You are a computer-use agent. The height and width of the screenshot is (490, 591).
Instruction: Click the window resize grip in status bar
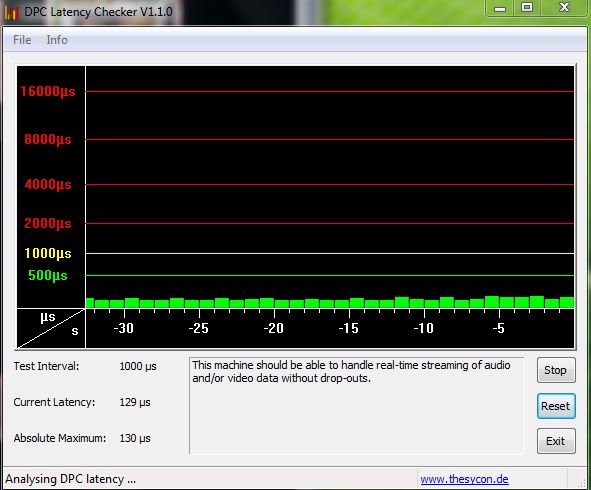582,483
